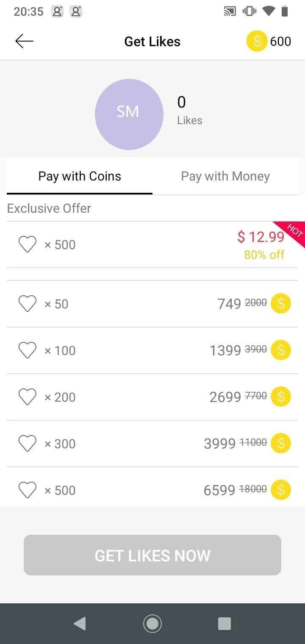Open Android recent apps square button

(x=224, y=623)
